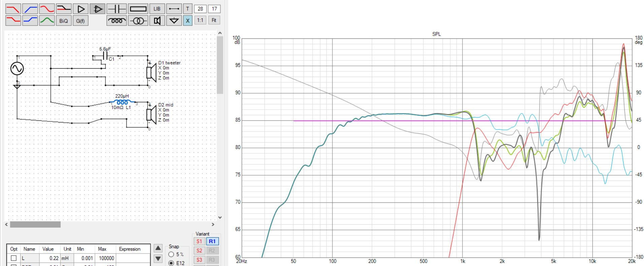Viewport: 644px width, 266px height.
Task: Click the SPL chart title
Action: (x=437, y=34)
